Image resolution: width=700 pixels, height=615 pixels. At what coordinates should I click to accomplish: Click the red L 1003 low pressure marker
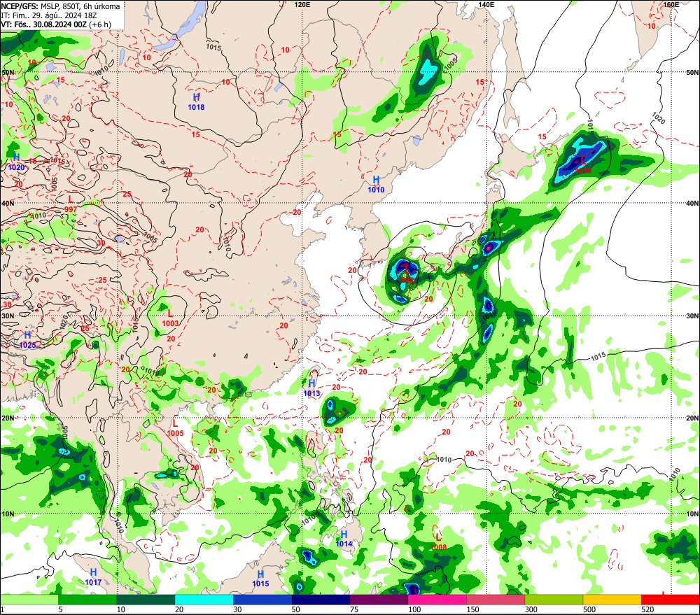[x=170, y=318]
